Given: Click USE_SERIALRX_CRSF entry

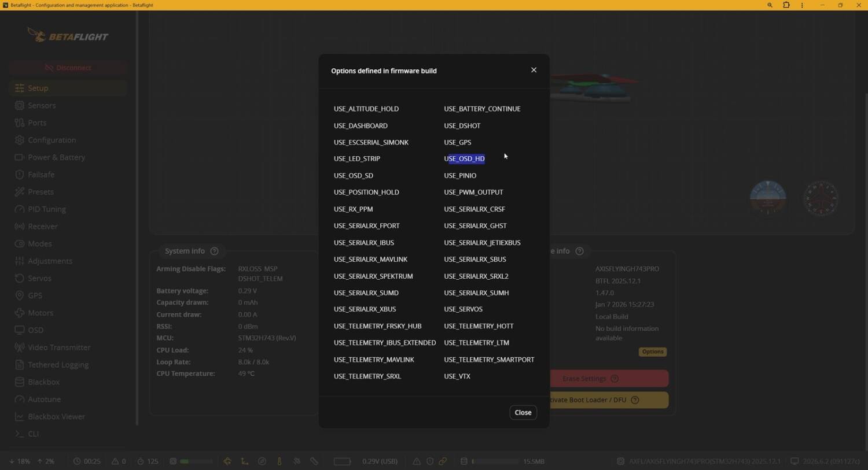Looking at the screenshot, I should 475,209.
